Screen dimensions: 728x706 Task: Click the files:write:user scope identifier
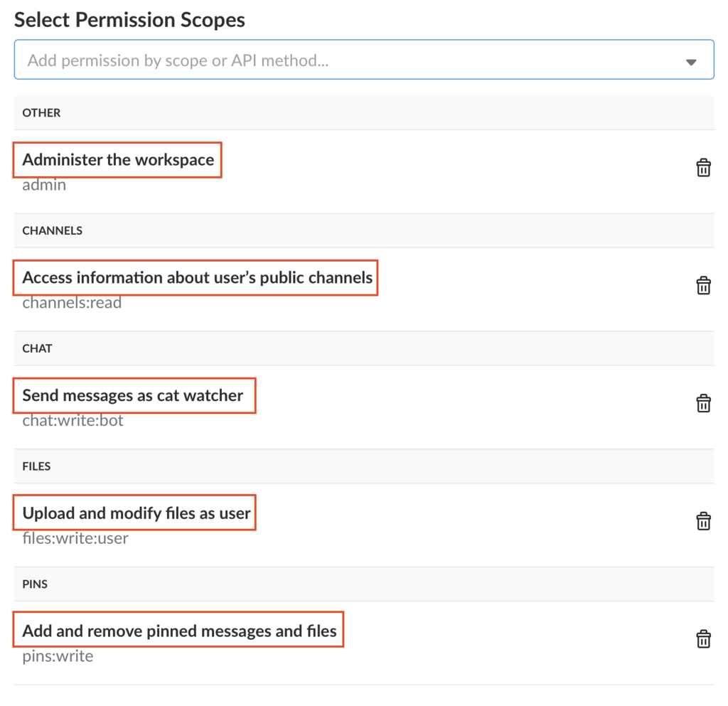75,538
